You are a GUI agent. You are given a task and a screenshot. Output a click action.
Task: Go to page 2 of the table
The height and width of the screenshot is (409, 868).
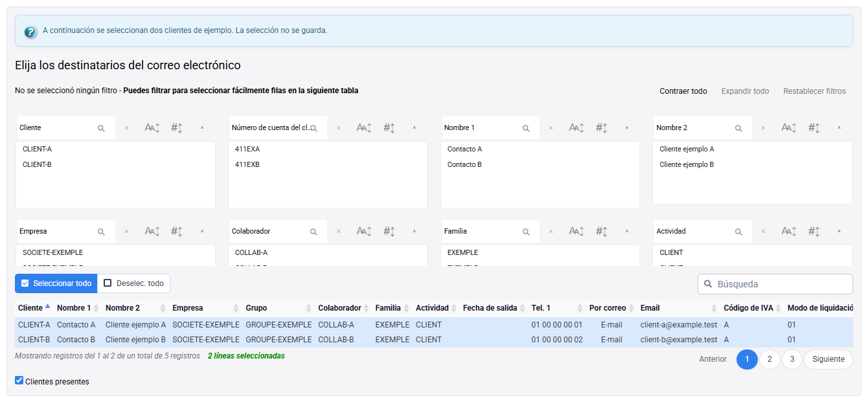pos(770,359)
